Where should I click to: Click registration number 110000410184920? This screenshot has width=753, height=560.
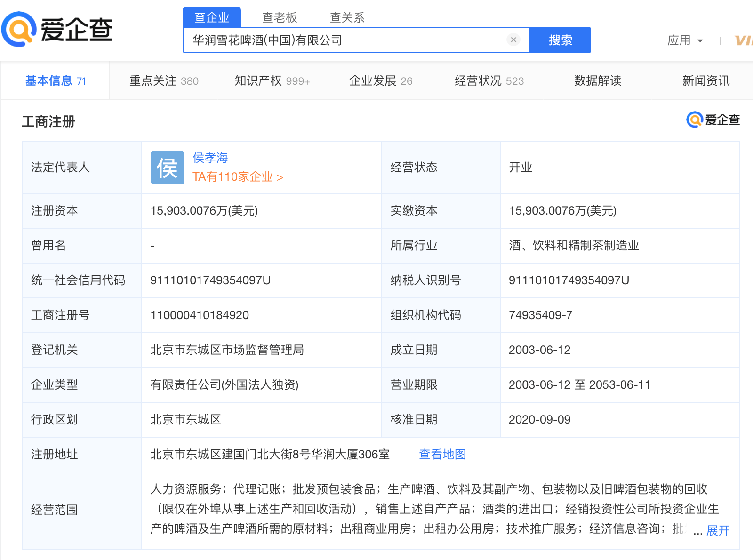click(x=200, y=315)
